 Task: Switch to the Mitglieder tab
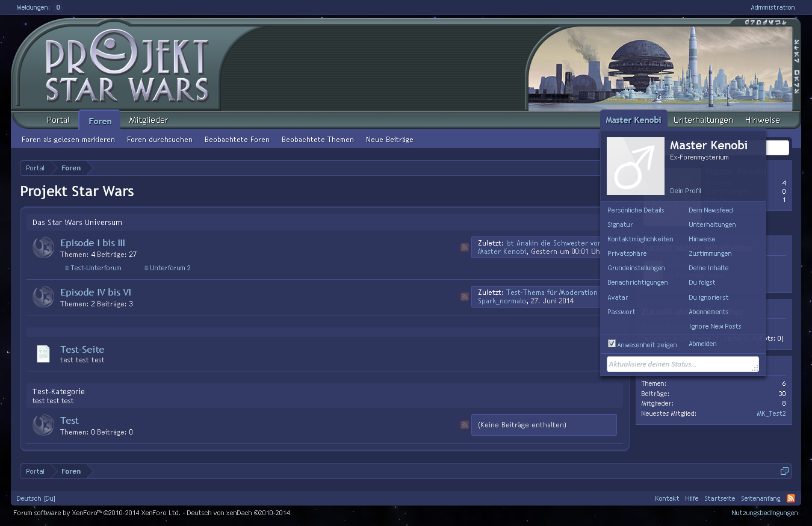(x=148, y=120)
